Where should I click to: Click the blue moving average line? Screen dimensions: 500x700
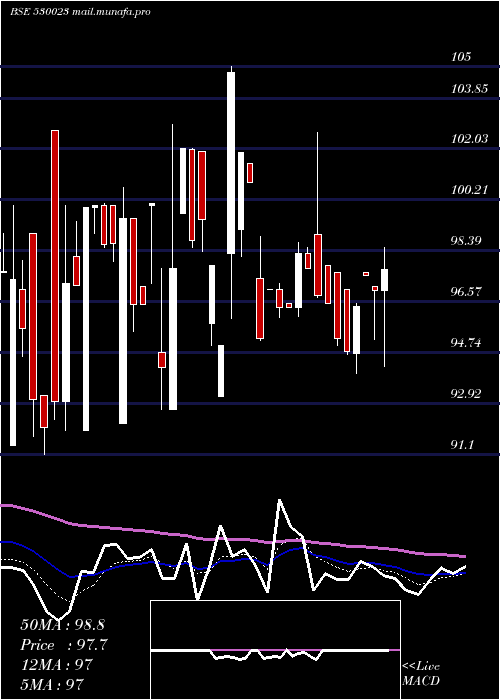pos(232,560)
